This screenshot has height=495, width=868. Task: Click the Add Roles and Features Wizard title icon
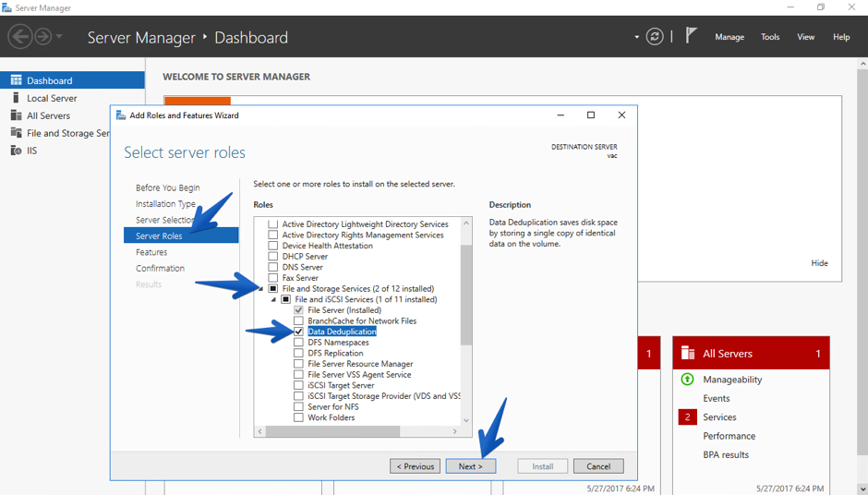tap(121, 115)
